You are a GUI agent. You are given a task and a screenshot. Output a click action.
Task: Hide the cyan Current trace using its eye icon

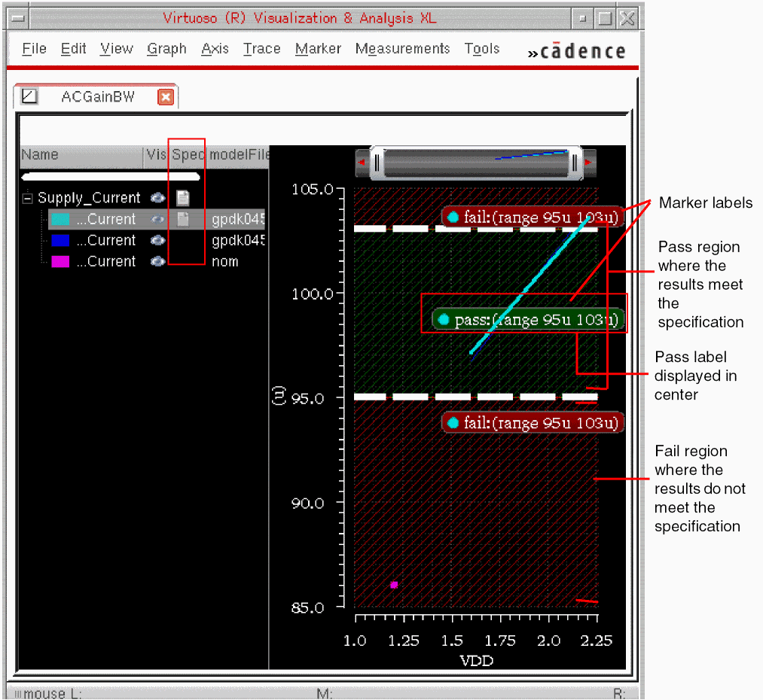[x=157, y=219]
